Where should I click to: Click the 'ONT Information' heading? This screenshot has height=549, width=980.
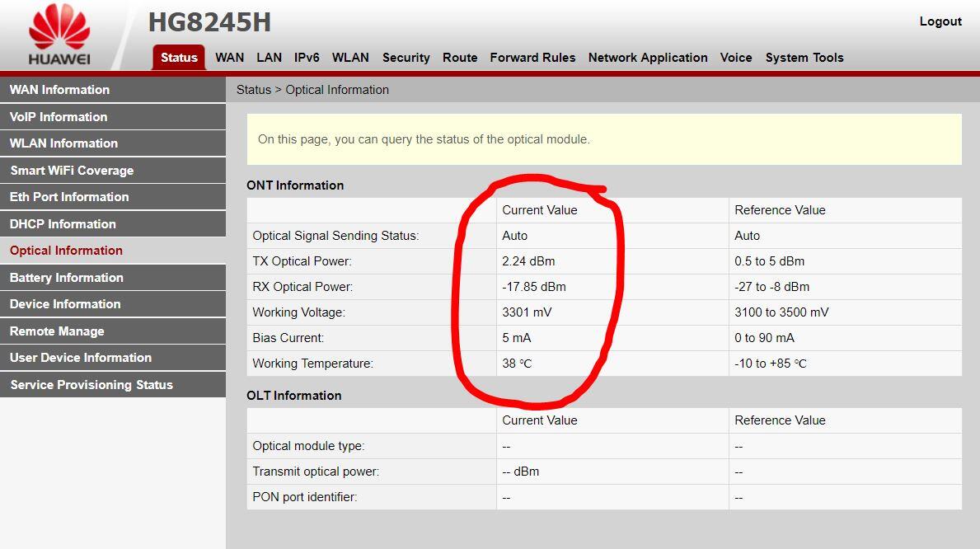(295, 185)
